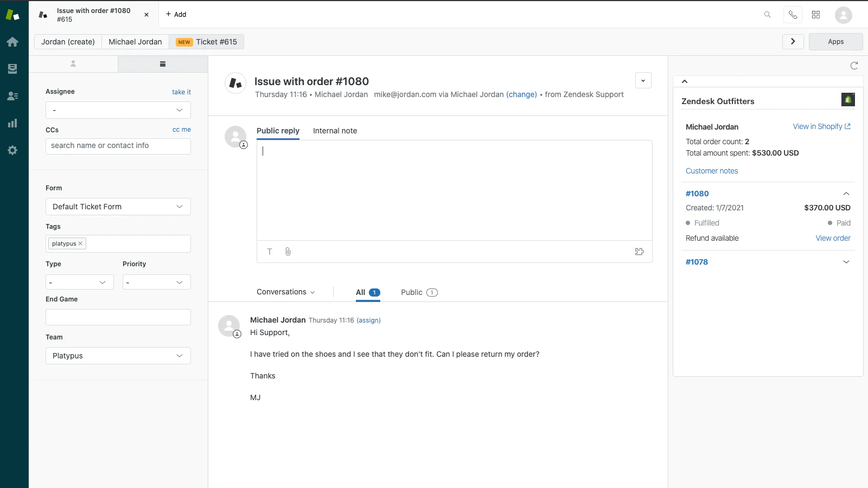This screenshot has width=868, height=488.
Task: Open Admin settings via the gear icon
Action: click(x=12, y=150)
